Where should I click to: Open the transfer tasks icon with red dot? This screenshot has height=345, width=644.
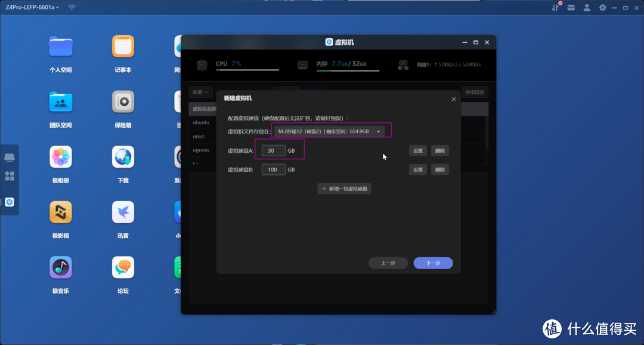click(556, 7)
